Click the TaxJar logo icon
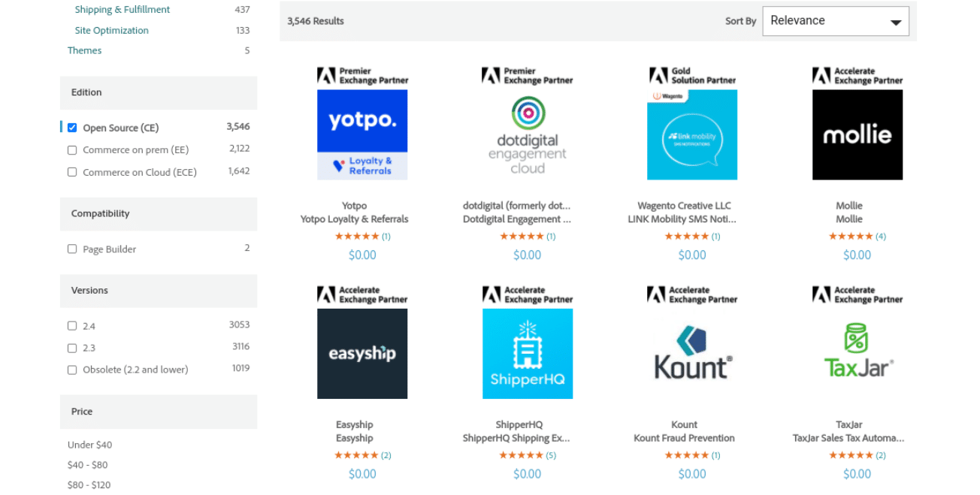 (x=857, y=353)
